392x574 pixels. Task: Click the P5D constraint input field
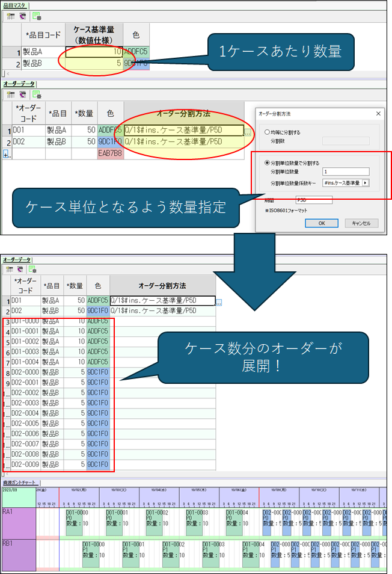tap(313, 200)
